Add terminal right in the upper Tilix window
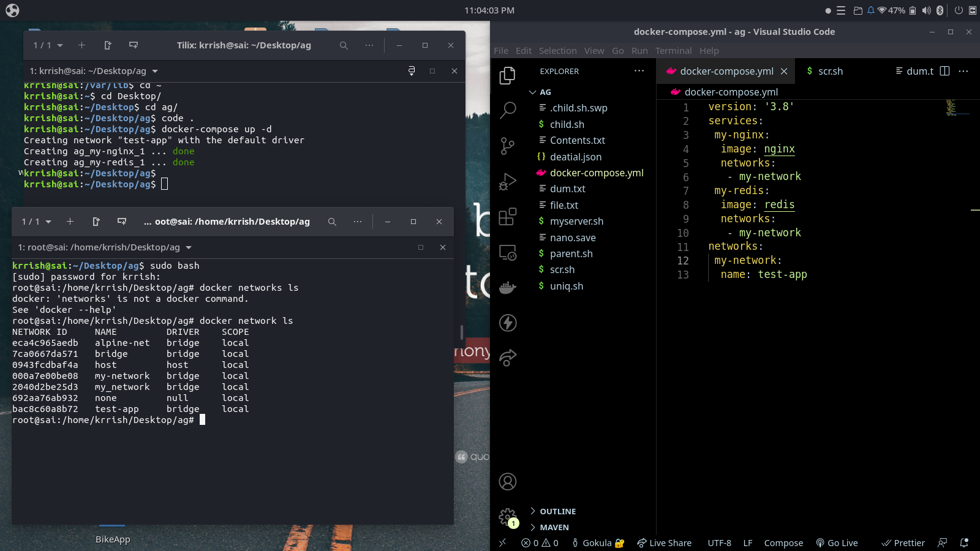 coord(108,45)
